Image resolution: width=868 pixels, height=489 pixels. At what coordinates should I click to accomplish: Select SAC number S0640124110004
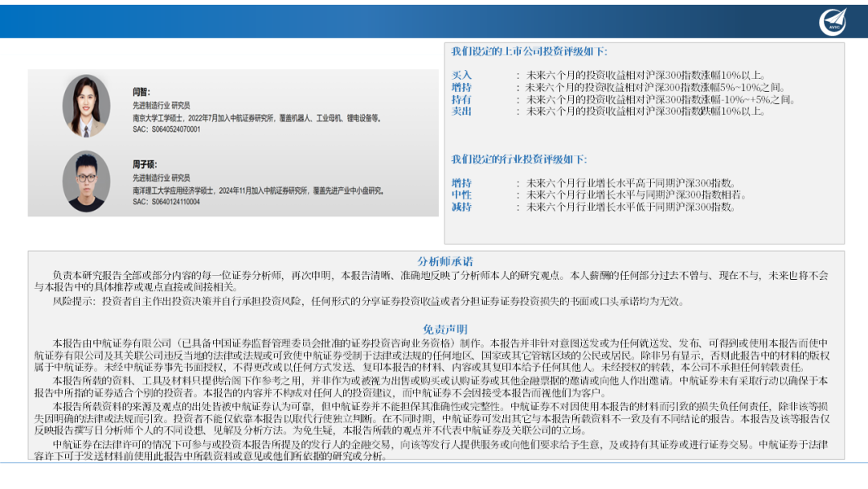pyautogui.click(x=166, y=202)
